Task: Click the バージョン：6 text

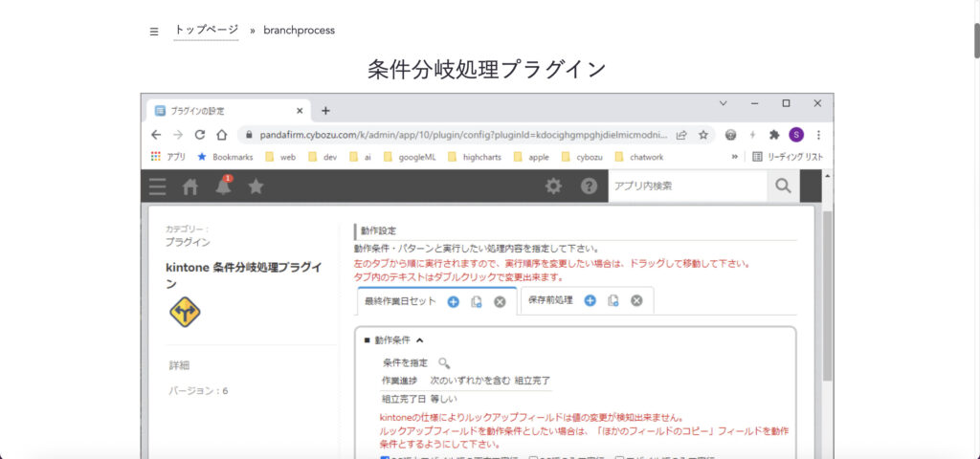Action: [x=198, y=391]
